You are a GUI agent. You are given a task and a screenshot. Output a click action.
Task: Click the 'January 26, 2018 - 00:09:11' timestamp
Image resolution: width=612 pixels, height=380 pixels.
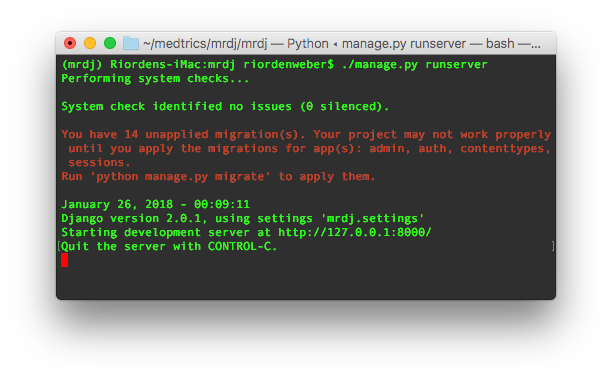155,204
